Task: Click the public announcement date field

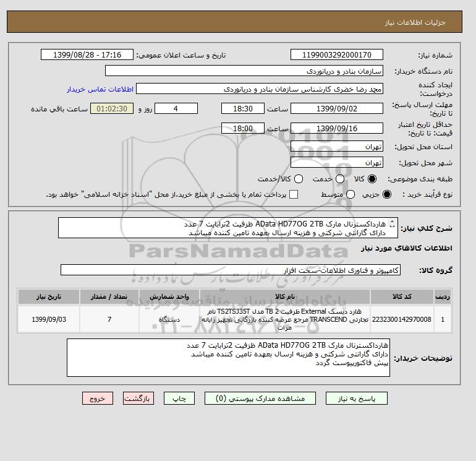Action: pos(87,55)
